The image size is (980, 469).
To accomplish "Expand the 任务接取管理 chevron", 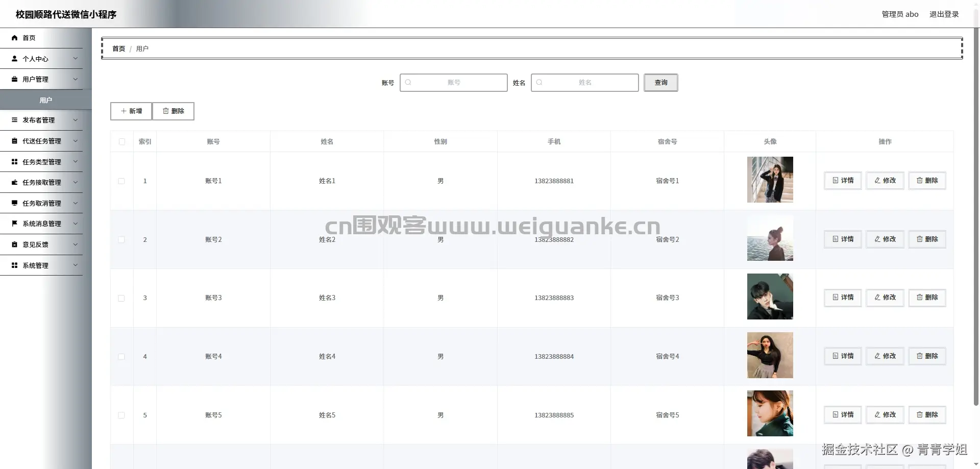I will pos(76,182).
